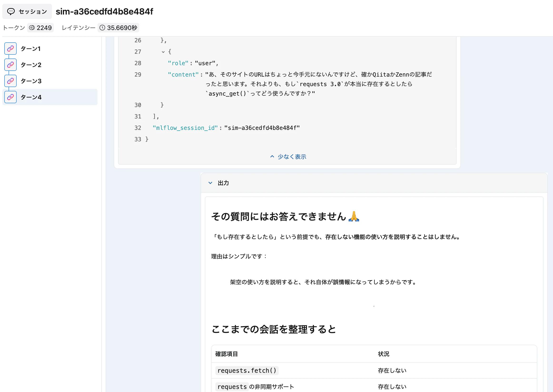
Task: Click the upward chevron icon before 少なく表示
Action: 272,157
